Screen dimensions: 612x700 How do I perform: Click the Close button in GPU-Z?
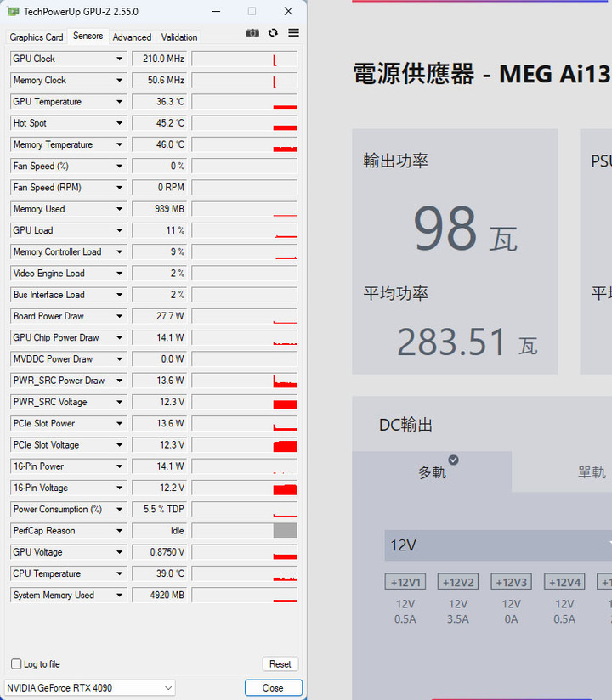(273, 687)
